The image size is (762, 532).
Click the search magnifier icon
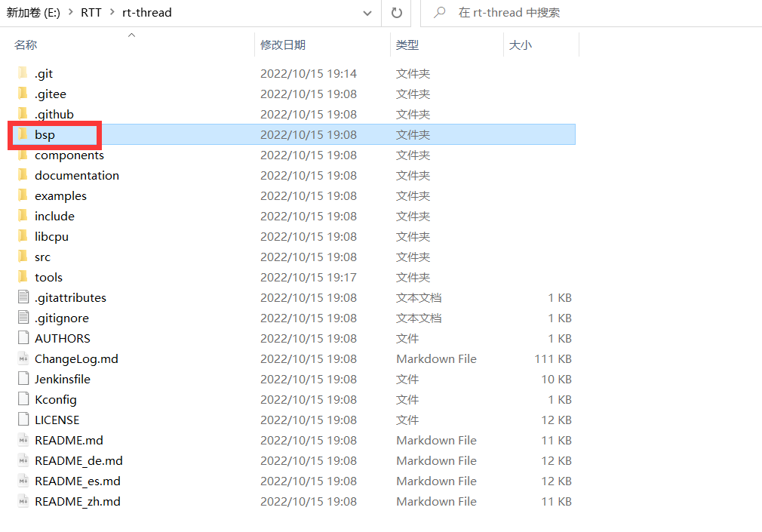coord(440,12)
